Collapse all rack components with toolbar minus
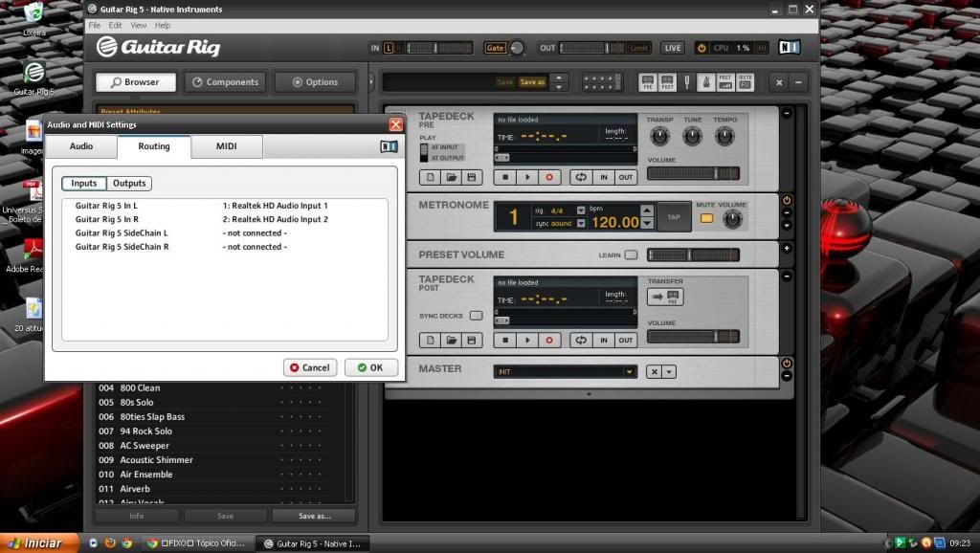The height and width of the screenshot is (553, 980). click(x=798, y=82)
